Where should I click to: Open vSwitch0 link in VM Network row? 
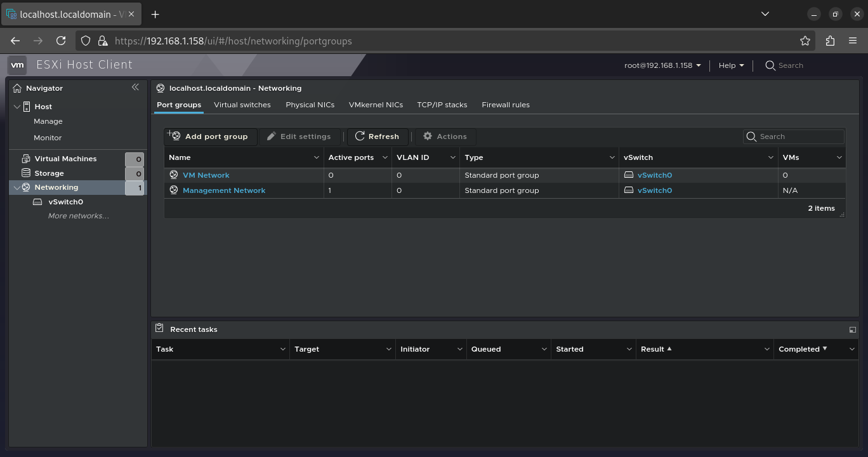pyautogui.click(x=655, y=175)
